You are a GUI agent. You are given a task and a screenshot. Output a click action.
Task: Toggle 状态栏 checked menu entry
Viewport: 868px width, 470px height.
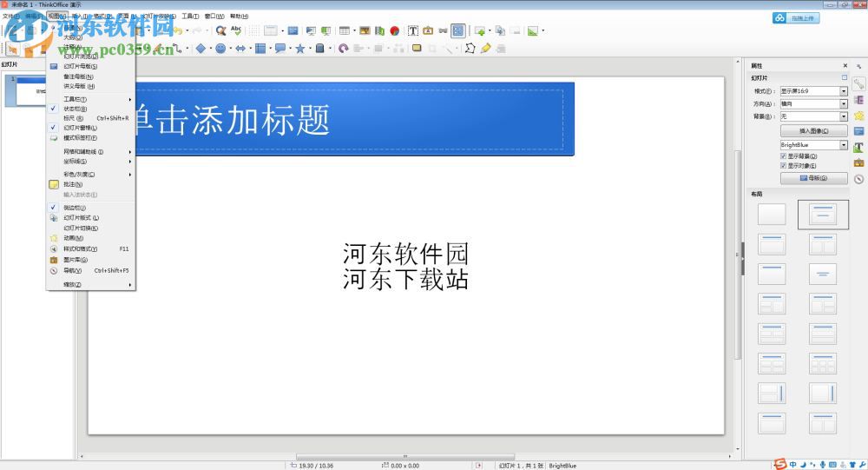coord(91,109)
